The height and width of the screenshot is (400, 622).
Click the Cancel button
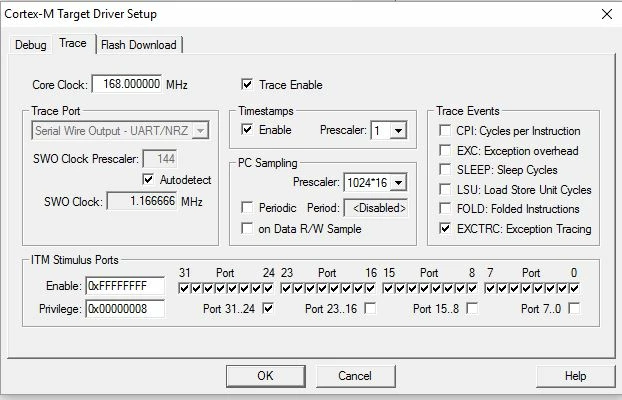(x=355, y=376)
